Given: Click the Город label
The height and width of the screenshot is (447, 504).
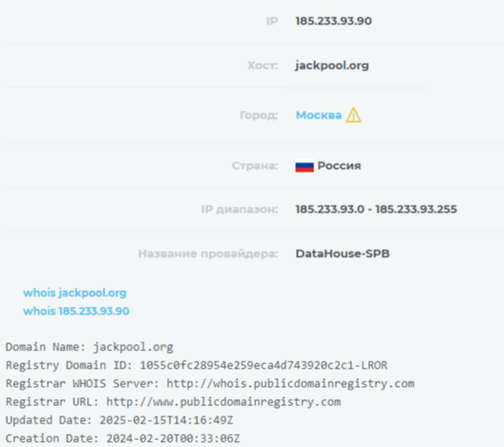Looking at the screenshot, I should (259, 115).
